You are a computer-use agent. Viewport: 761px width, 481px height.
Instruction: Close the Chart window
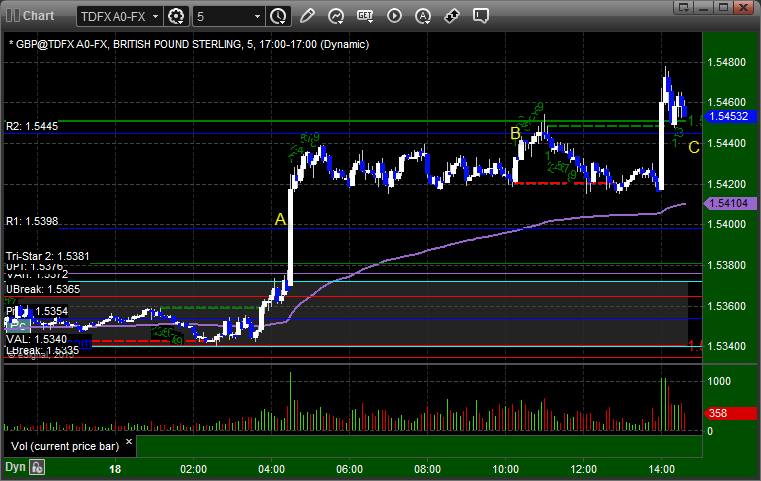pyautogui.click(x=744, y=7)
